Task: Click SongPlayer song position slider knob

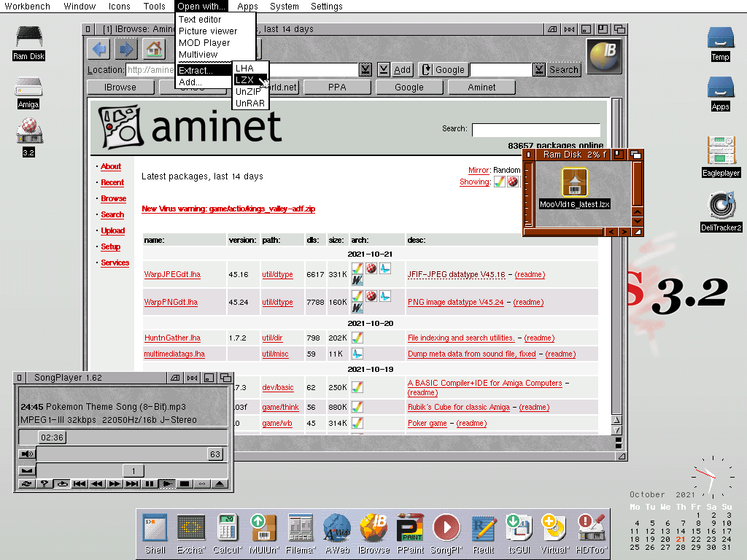Action: click(x=52, y=437)
